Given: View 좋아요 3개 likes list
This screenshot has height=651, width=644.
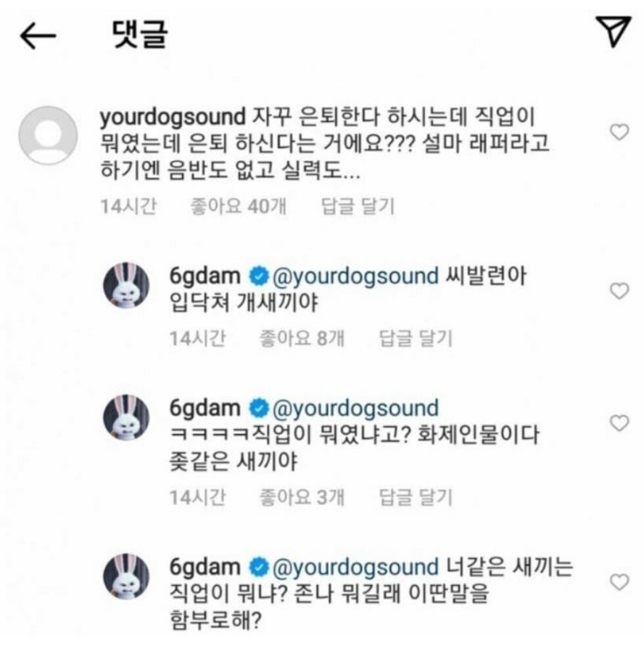Looking at the screenshot, I should [302, 497].
